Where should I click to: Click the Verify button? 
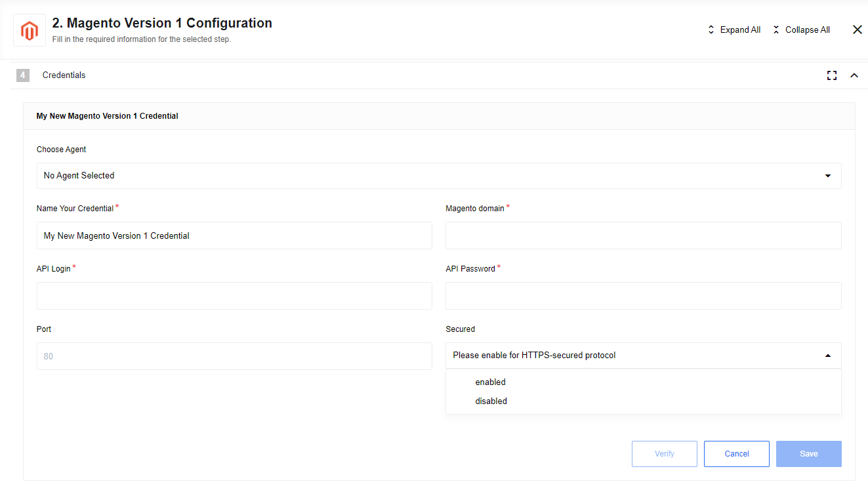coord(665,454)
